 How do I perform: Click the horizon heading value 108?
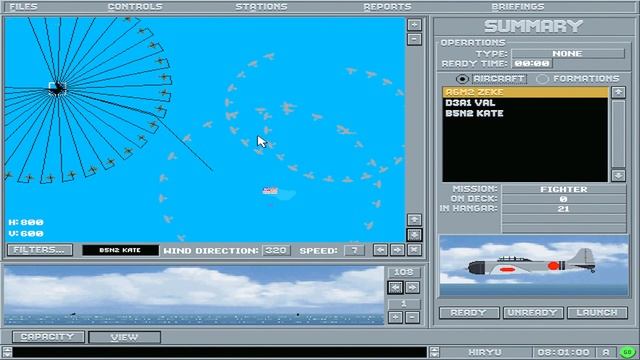[404, 272]
